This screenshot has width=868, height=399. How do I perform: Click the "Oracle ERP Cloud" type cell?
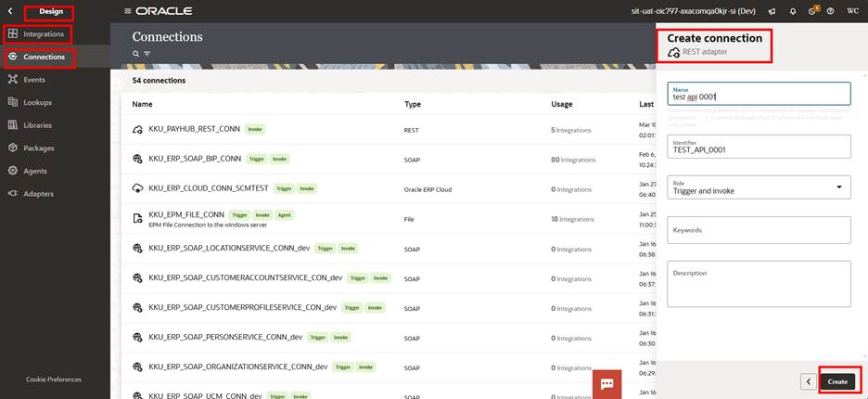pos(428,189)
